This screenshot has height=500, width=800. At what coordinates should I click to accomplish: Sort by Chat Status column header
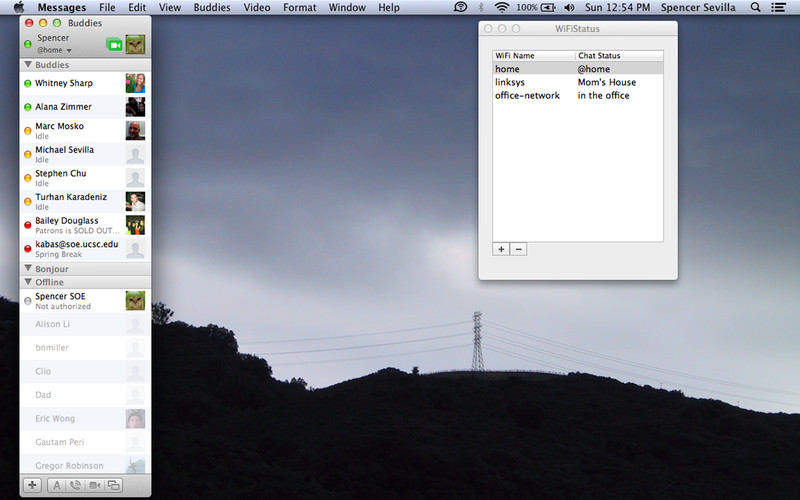click(x=619, y=56)
